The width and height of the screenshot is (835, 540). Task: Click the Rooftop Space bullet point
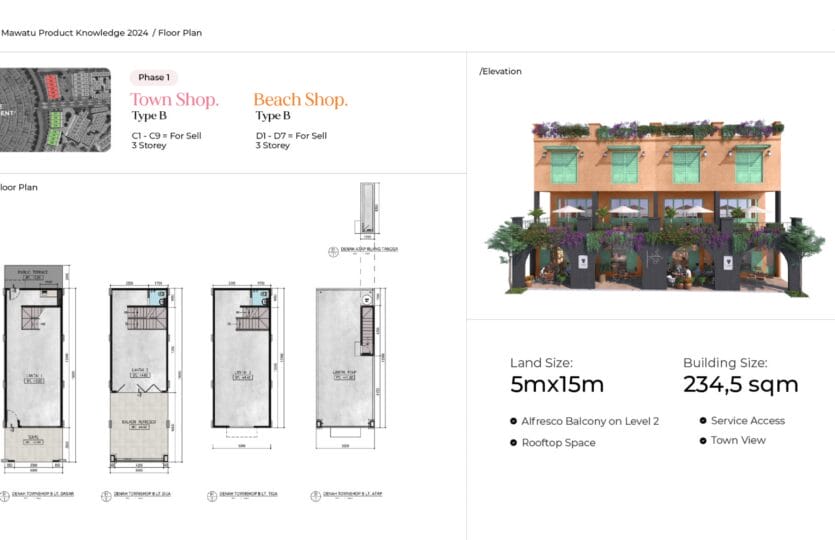point(558,443)
